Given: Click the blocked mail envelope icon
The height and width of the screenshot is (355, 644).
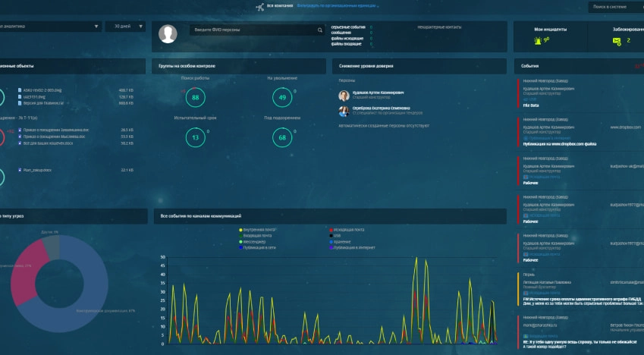Looking at the screenshot, I should (617, 41).
